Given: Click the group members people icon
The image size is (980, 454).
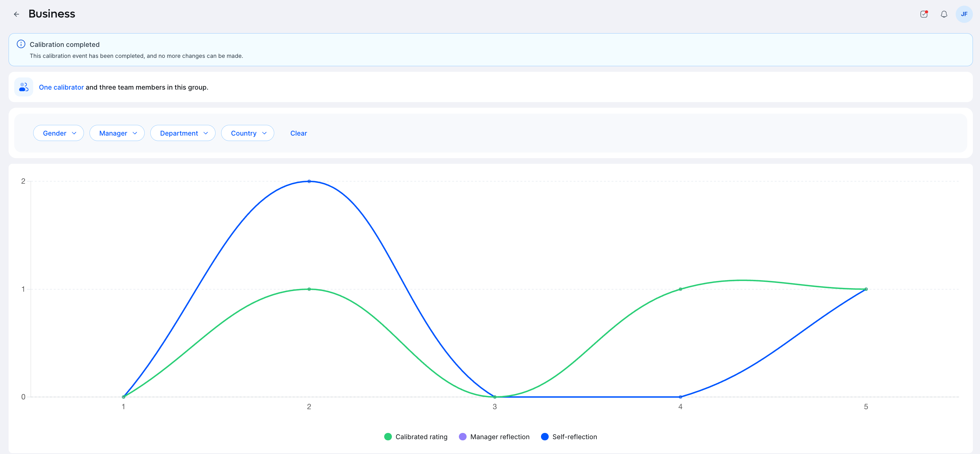Looking at the screenshot, I should click(24, 87).
